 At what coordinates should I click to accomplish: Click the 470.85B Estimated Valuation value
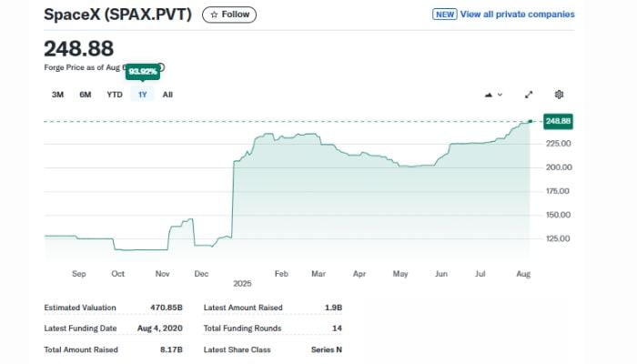pos(167,308)
